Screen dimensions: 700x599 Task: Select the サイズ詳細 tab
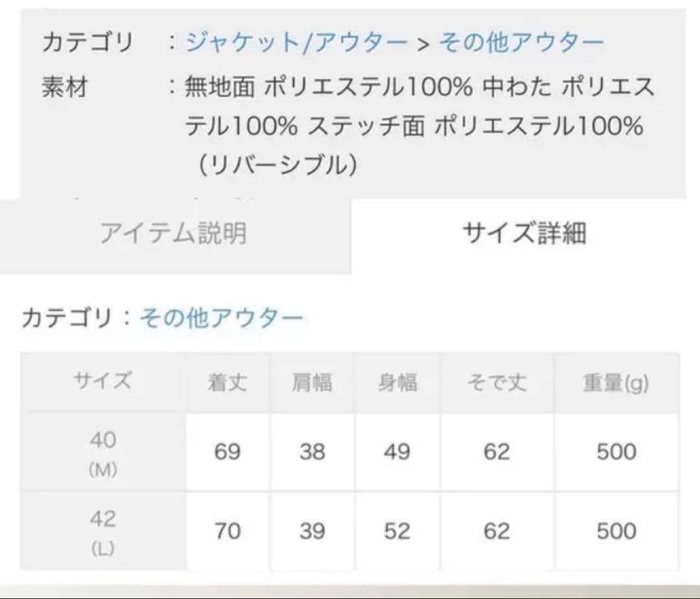524,233
